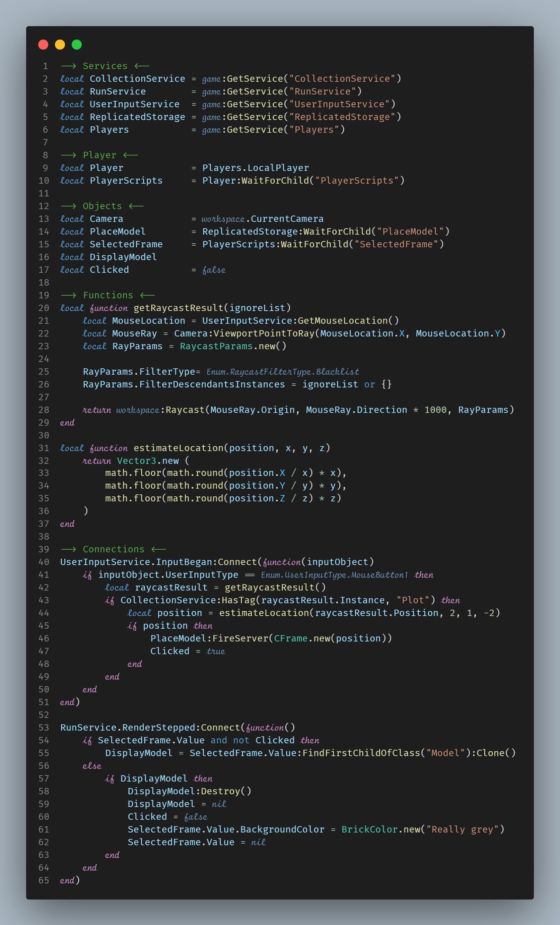560x925 pixels.
Task: Click the "estimateLocation(position, x, y, z)" signature
Action: pos(232,448)
